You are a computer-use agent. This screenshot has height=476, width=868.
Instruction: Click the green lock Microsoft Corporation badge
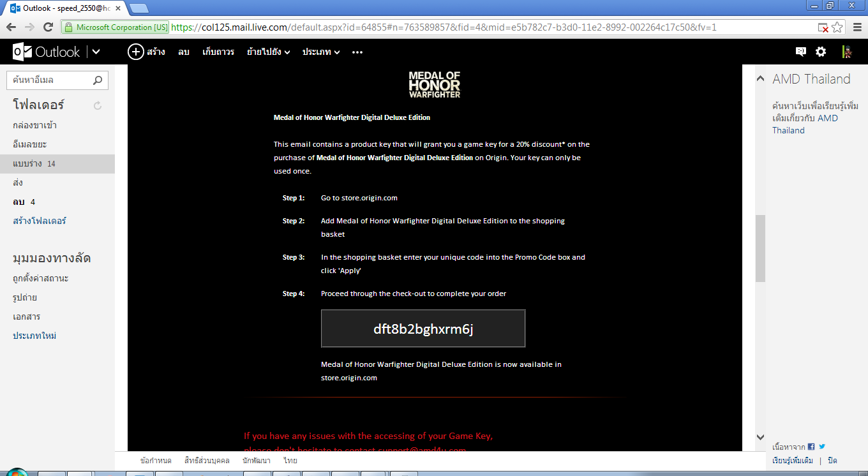click(116, 27)
